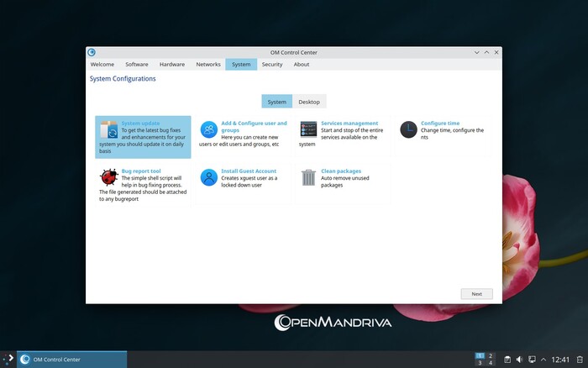Screen dimensions: 588x368
Task: Launch the Bug report tool ladybug icon
Action: pos(109,177)
